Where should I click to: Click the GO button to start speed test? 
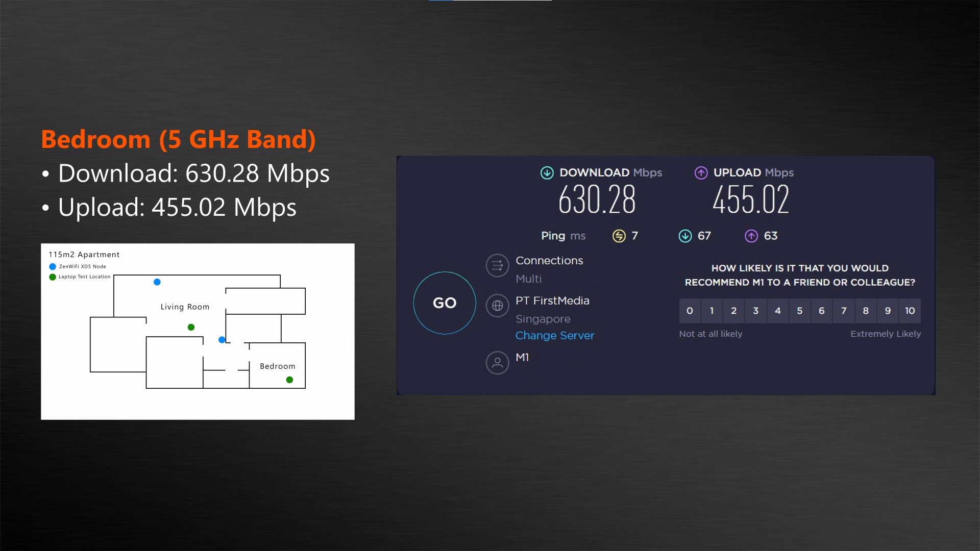pos(444,302)
